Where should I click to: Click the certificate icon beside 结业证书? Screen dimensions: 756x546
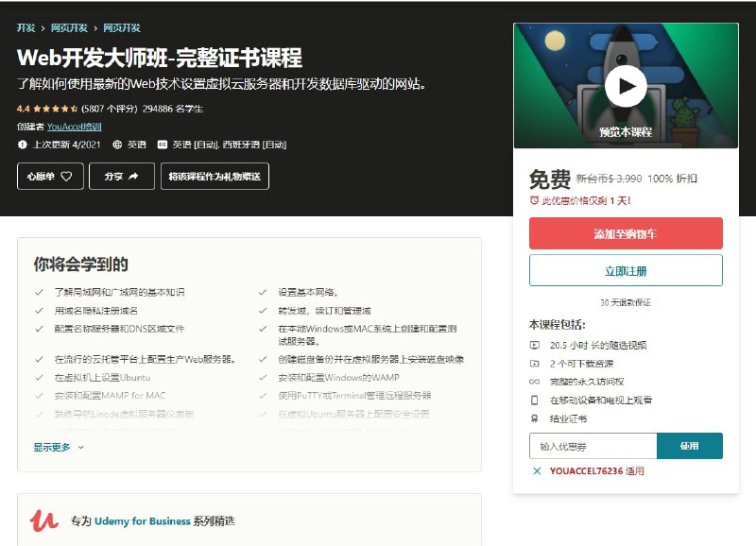tap(534, 418)
